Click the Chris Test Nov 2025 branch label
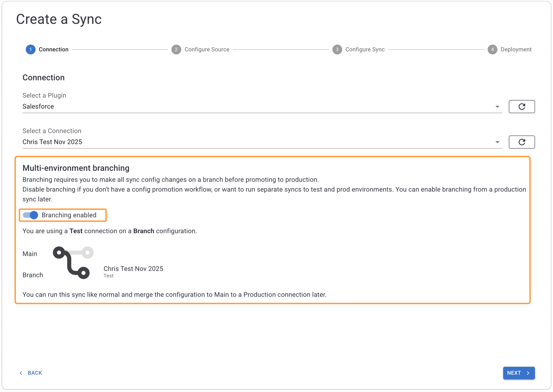The height and width of the screenshot is (392, 553). tap(133, 269)
